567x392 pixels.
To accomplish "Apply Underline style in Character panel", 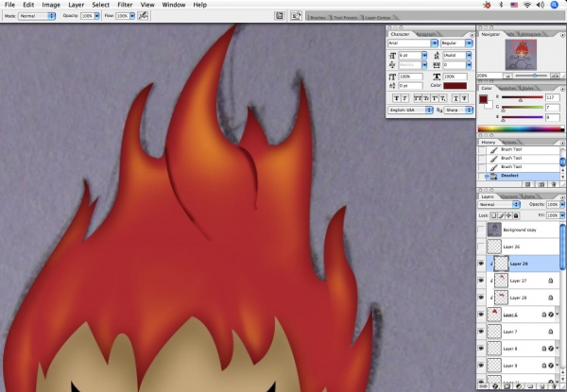I will [455, 98].
